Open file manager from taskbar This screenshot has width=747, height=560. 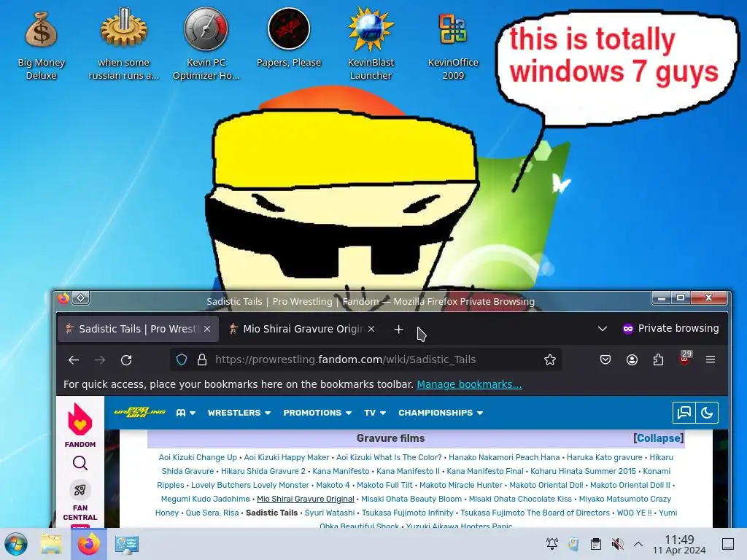(51, 544)
